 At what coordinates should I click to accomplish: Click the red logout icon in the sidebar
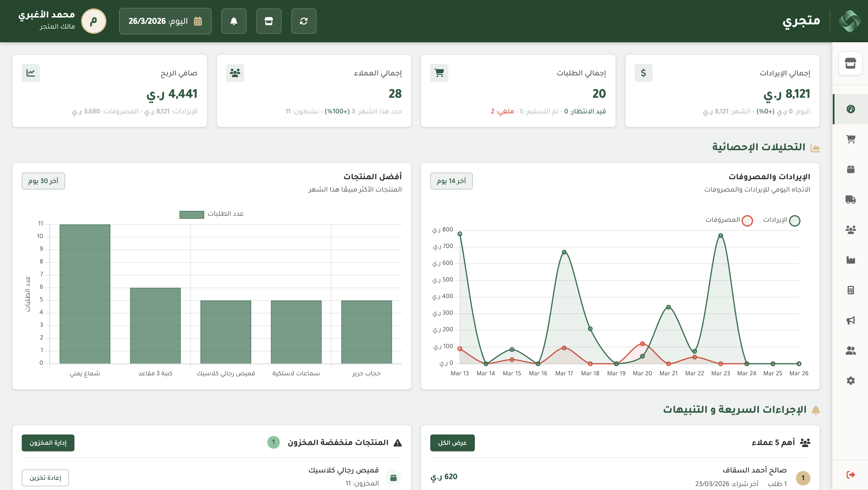851,475
